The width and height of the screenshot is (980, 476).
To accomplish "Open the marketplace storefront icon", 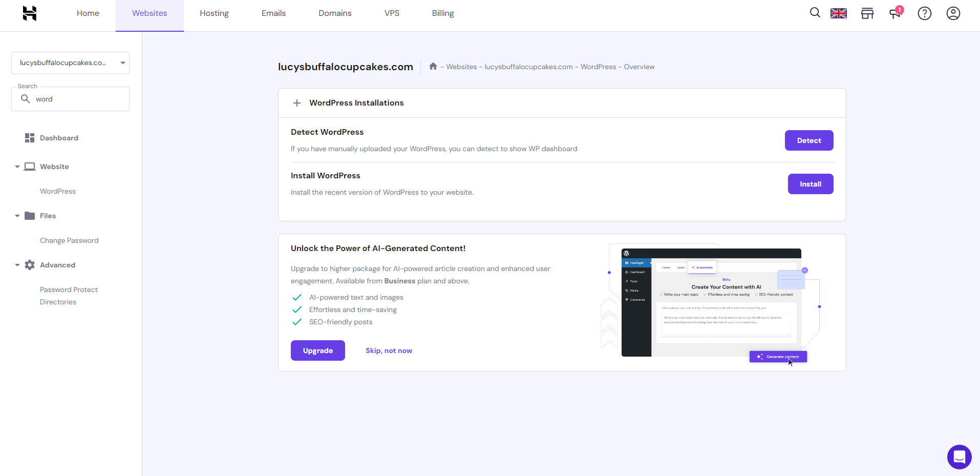I will pos(867,13).
